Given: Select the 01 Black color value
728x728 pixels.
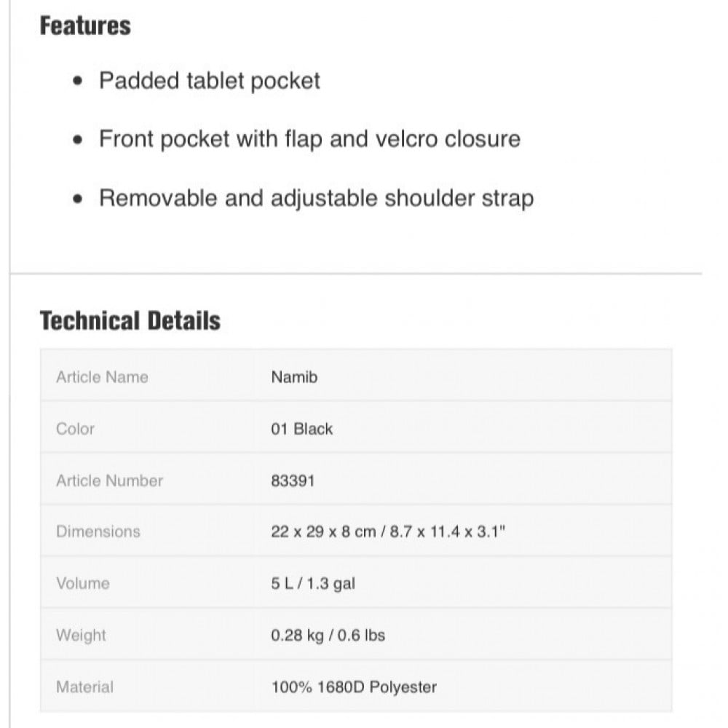Looking at the screenshot, I should click(301, 429).
